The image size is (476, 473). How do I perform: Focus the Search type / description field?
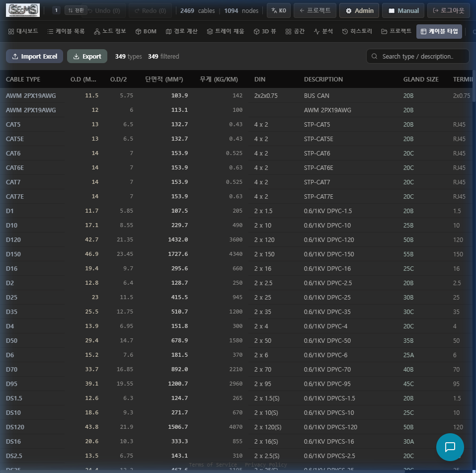point(418,57)
